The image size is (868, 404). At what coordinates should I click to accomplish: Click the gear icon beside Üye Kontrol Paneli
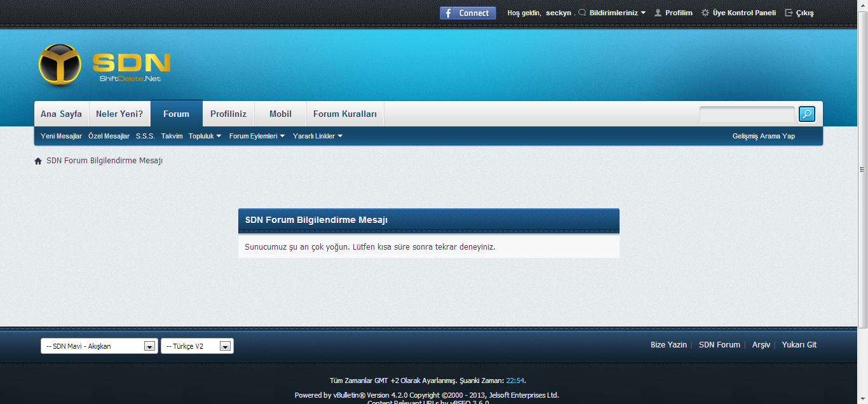pos(705,13)
